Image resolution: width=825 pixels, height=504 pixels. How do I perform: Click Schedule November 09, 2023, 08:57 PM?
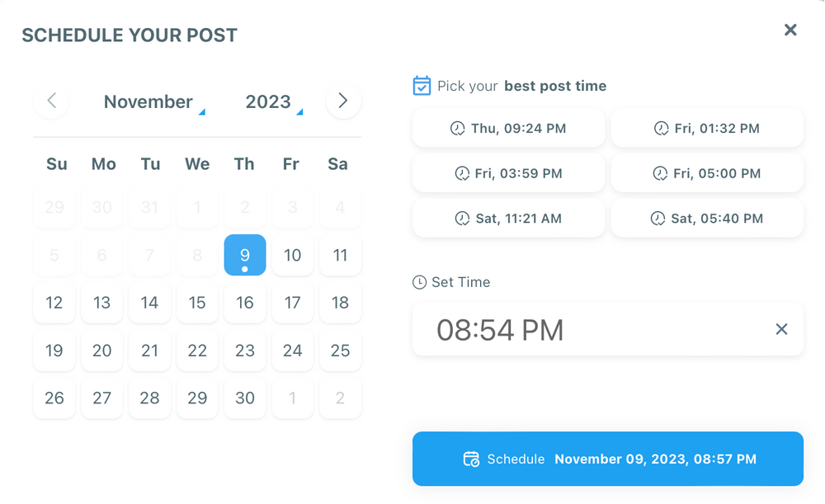(608, 459)
